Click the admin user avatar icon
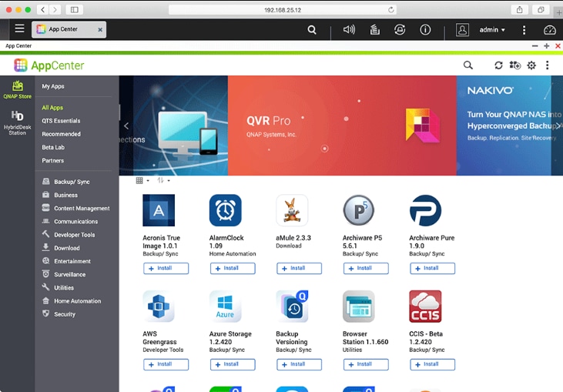This screenshot has width=563, height=392. click(x=462, y=30)
